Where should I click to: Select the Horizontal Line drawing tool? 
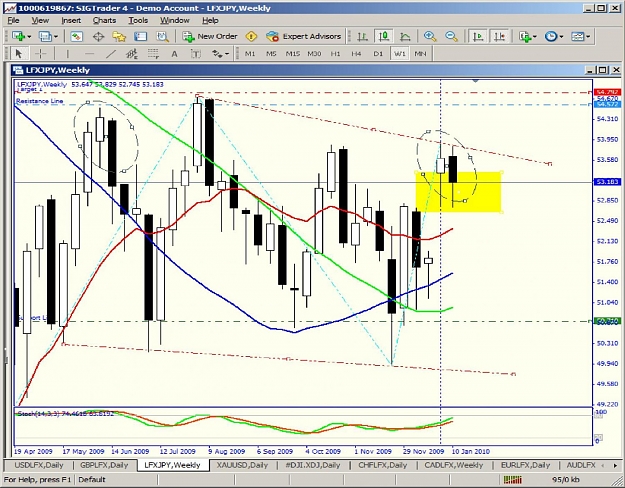pyautogui.click(x=89, y=53)
